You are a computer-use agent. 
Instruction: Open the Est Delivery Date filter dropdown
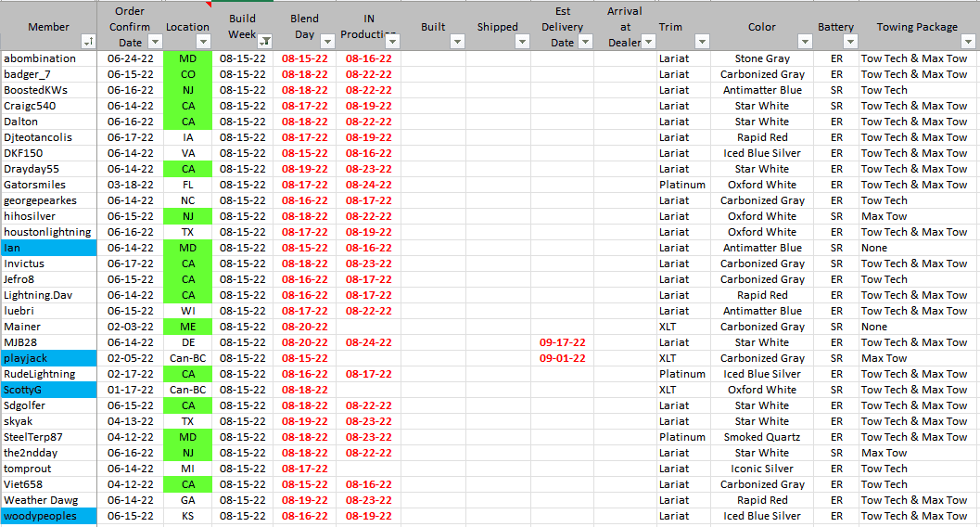(586, 42)
